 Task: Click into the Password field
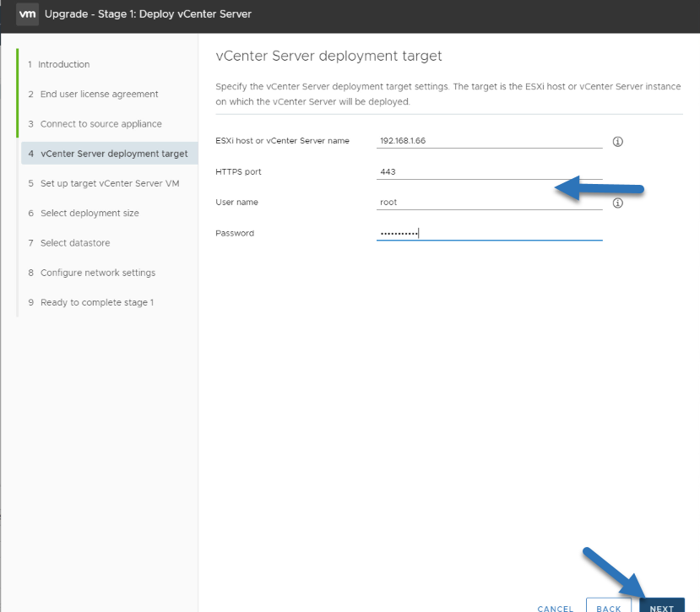tap(489, 233)
